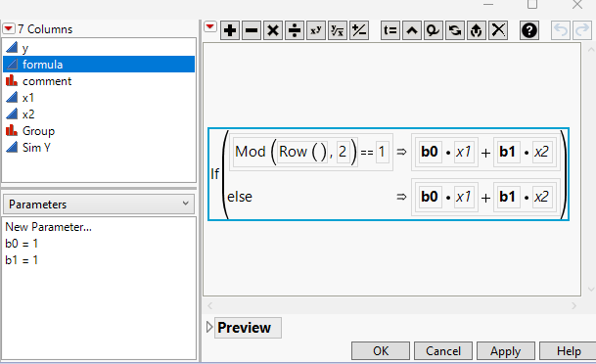
Task: Select the comment column
Action: 99,81
